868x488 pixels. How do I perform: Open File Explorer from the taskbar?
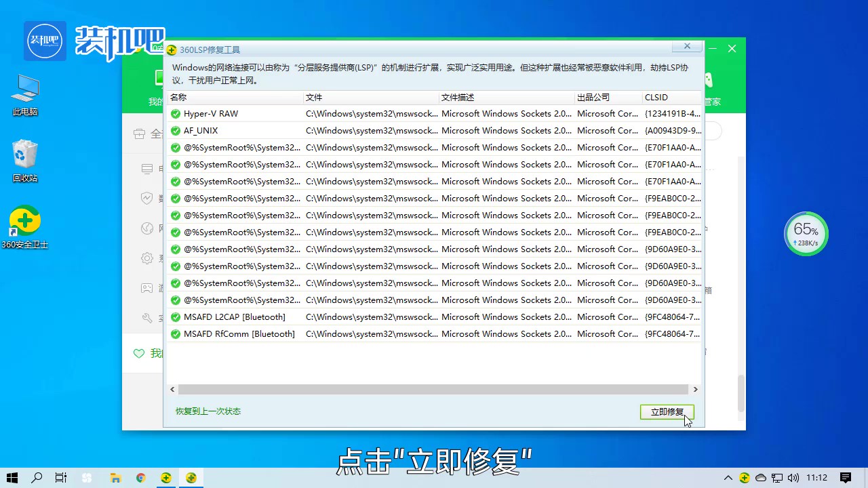coord(115,478)
